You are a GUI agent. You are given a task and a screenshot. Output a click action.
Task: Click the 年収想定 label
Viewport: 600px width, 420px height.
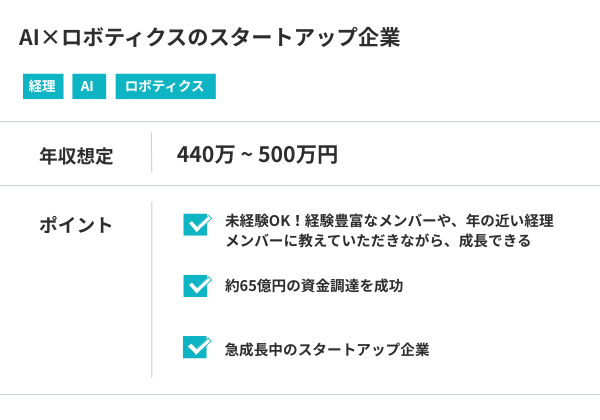pos(76,155)
